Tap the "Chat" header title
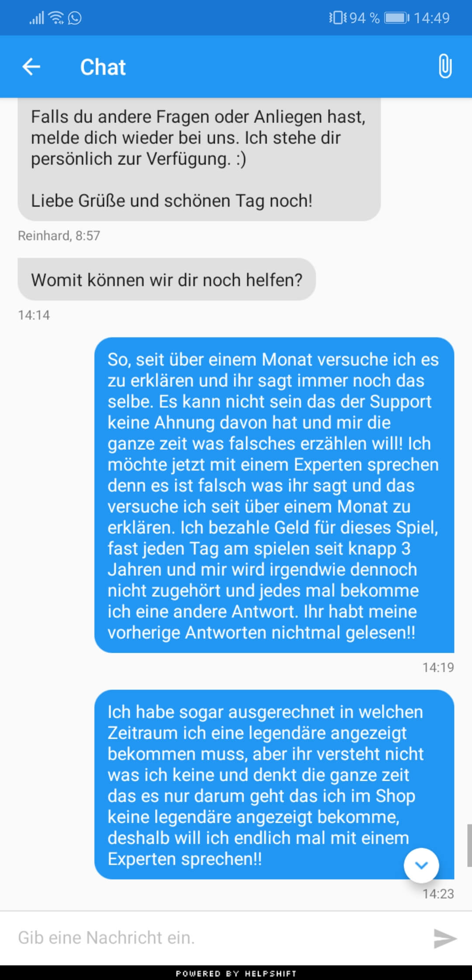The height and width of the screenshot is (980, 472). (103, 67)
